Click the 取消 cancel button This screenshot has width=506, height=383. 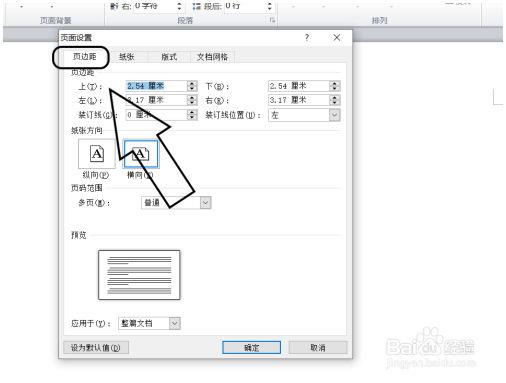click(x=318, y=348)
